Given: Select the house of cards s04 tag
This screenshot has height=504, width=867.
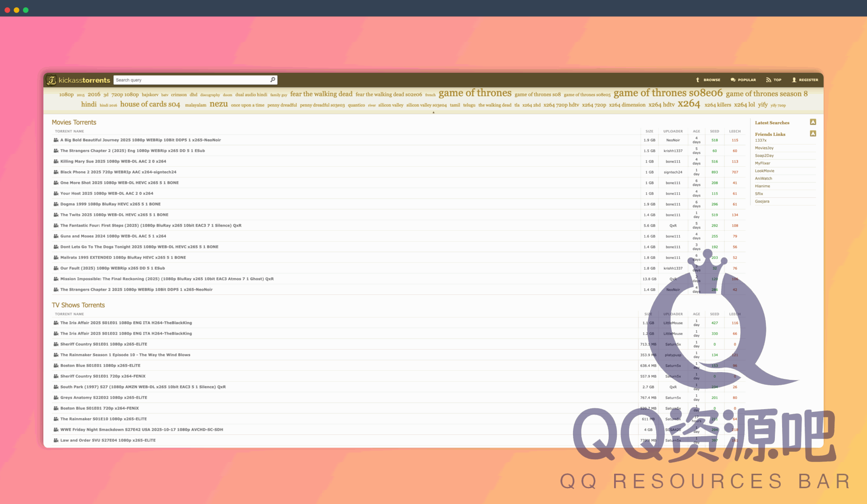Looking at the screenshot, I should (x=150, y=104).
